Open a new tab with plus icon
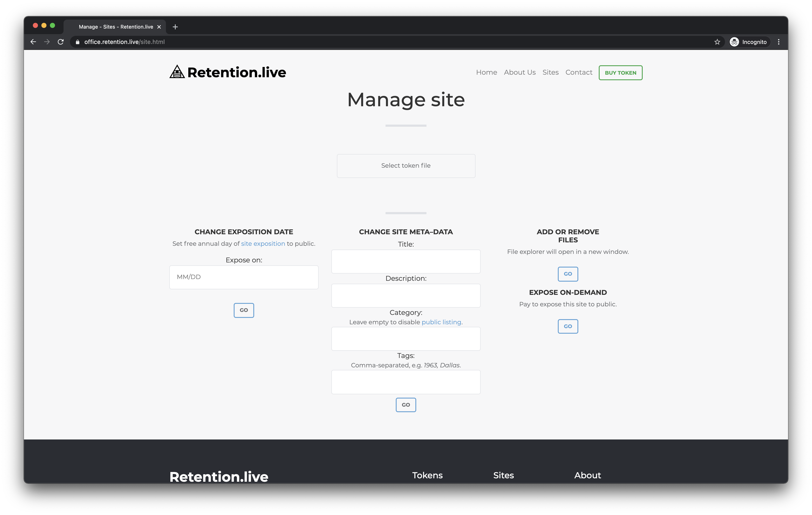The image size is (812, 515). pyautogui.click(x=175, y=27)
